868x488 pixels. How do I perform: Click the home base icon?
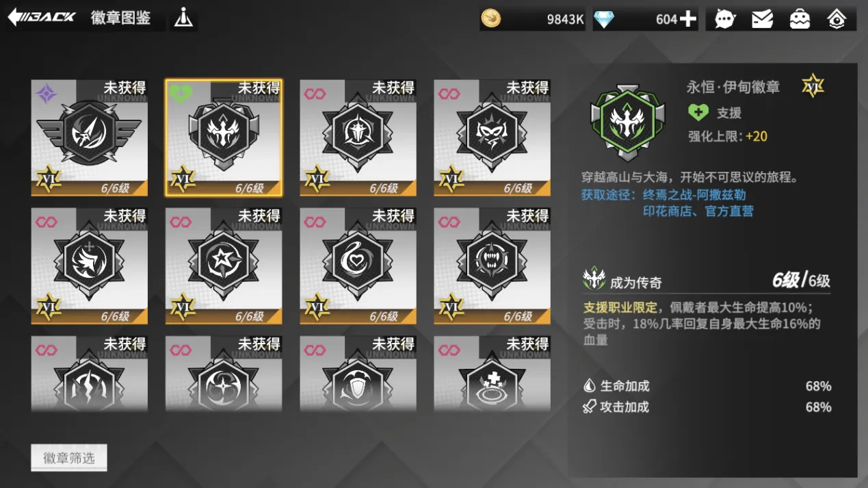coord(837,19)
